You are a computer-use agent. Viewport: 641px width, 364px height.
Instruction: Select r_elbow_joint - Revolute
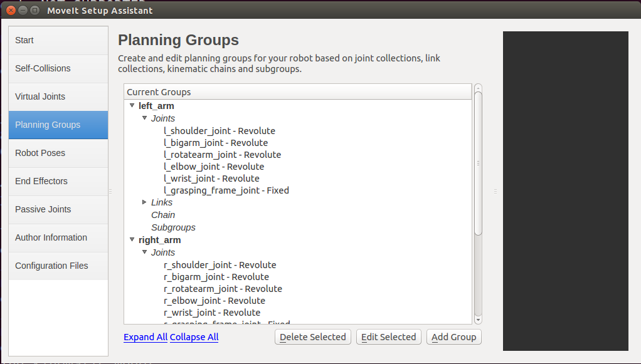click(x=215, y=301)
